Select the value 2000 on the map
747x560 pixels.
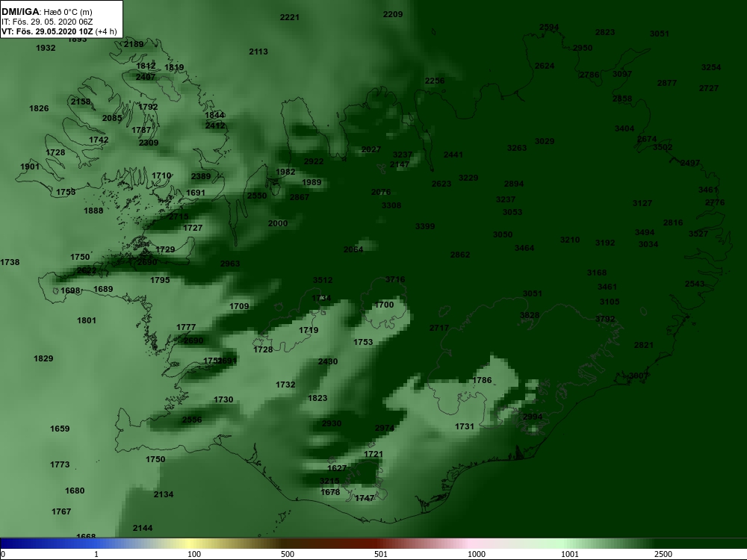pos(278,223)
